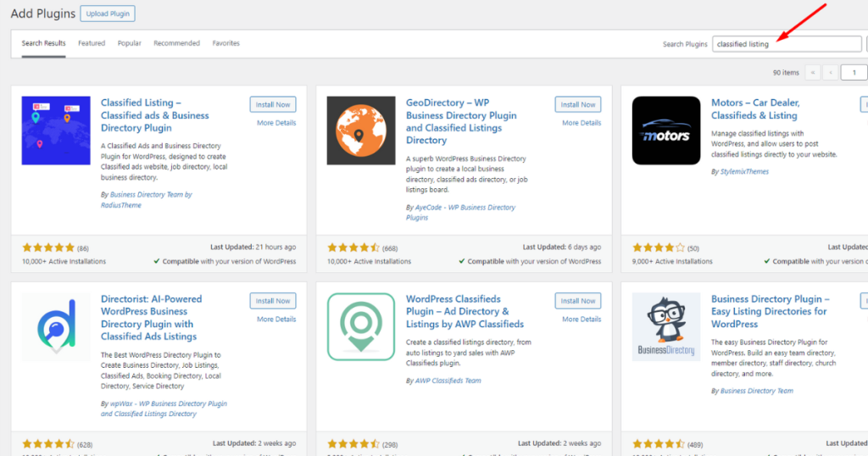Install the Classified Listing plugin
This screenshot has width=868, height=456.
pyautogui.click(x=273, y=104)
